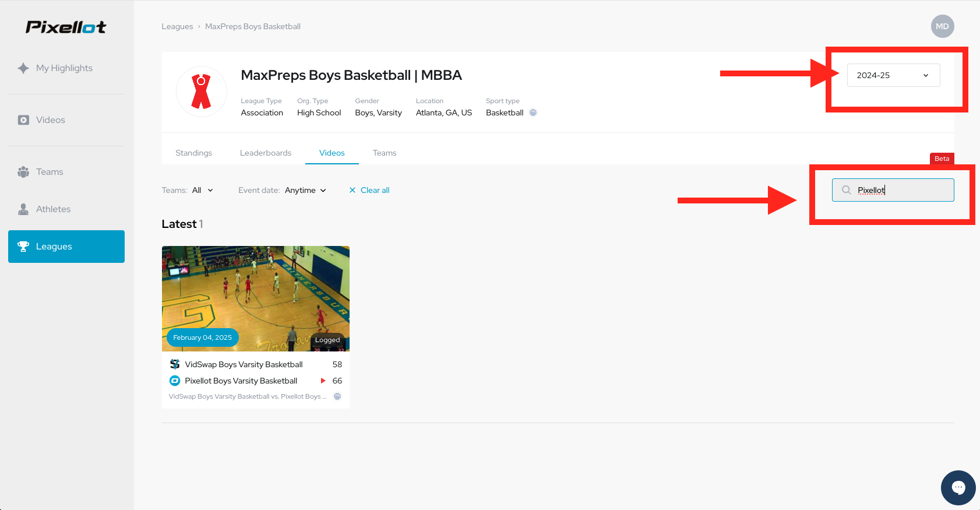This screenshot has width=980, height=510.
Task: Click the Videos play icon in sidebar
Action: click(23, 120)
